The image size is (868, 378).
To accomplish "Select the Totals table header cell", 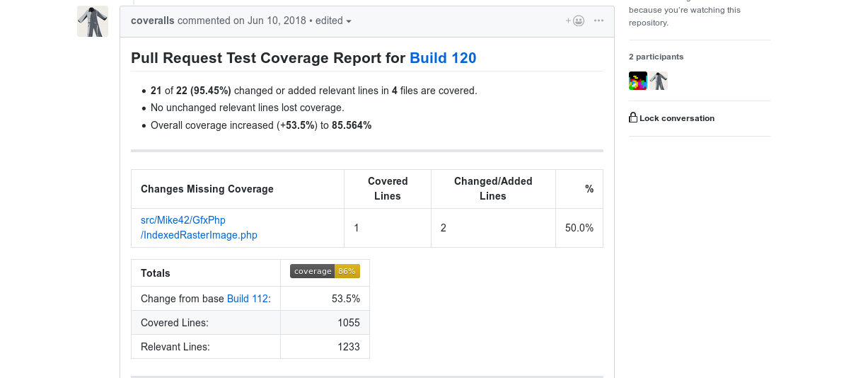I will pos(156,273).
